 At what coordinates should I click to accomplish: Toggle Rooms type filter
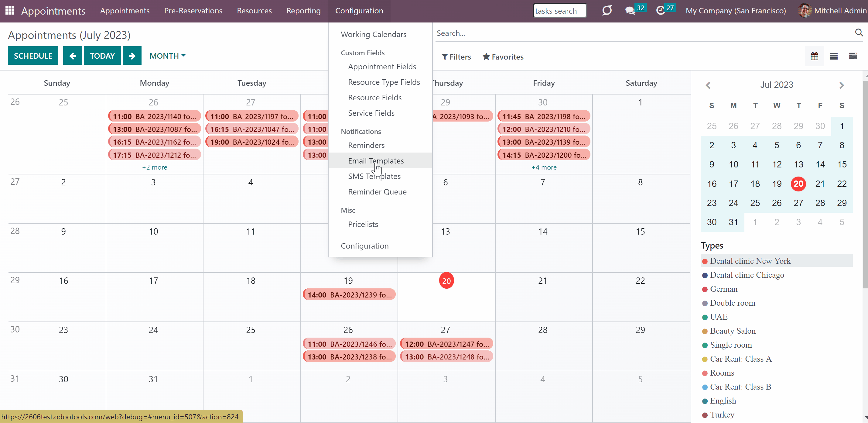coord(776,373)
